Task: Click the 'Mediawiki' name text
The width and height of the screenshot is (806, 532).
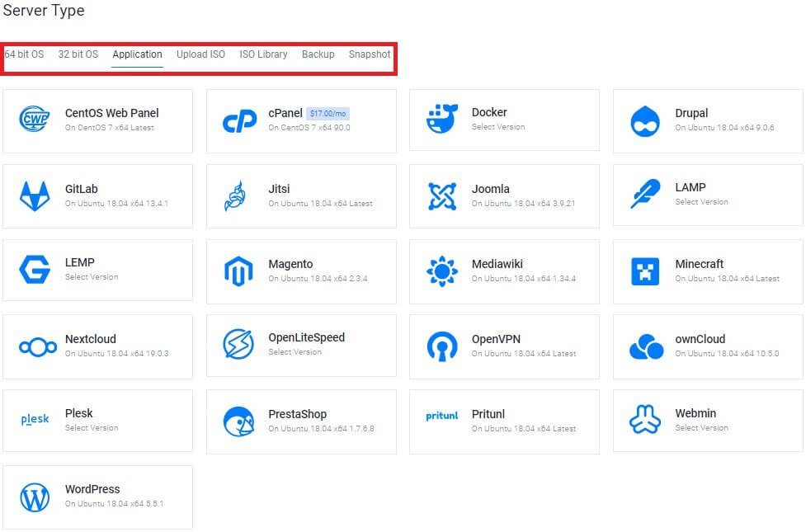Action: pos(497,264)
